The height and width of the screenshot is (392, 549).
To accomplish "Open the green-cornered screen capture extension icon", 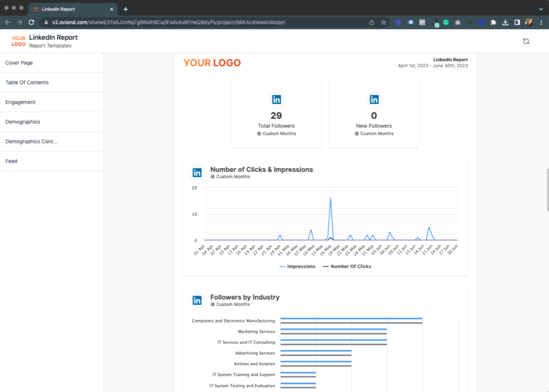I will 470,22.
